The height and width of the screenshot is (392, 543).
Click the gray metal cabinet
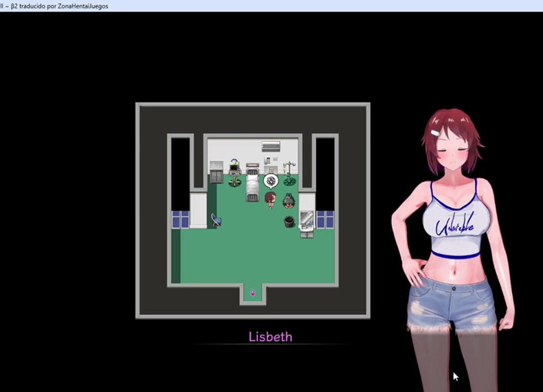click(x=217, y=172)
